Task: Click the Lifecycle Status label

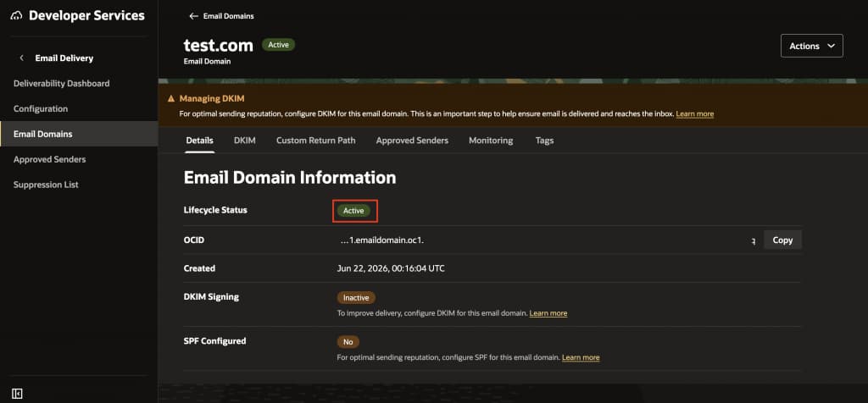Action: tap(215, 210)
